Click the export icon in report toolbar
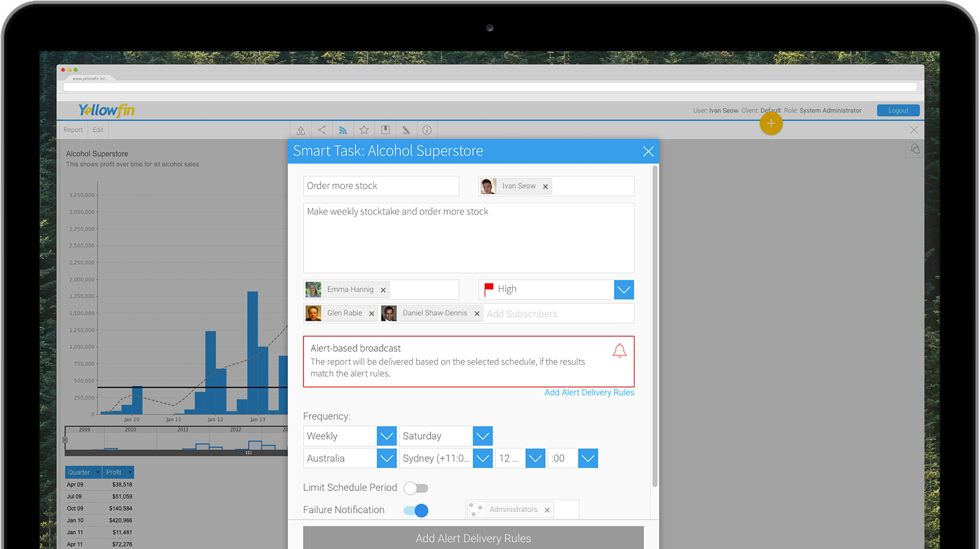980x549 pixels. click(301, 130)
